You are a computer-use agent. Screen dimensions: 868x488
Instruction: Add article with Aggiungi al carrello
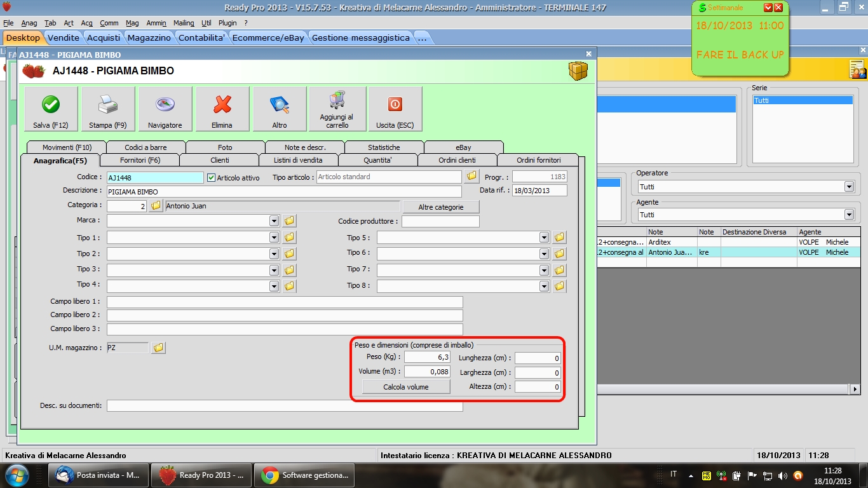coord(337,109)
